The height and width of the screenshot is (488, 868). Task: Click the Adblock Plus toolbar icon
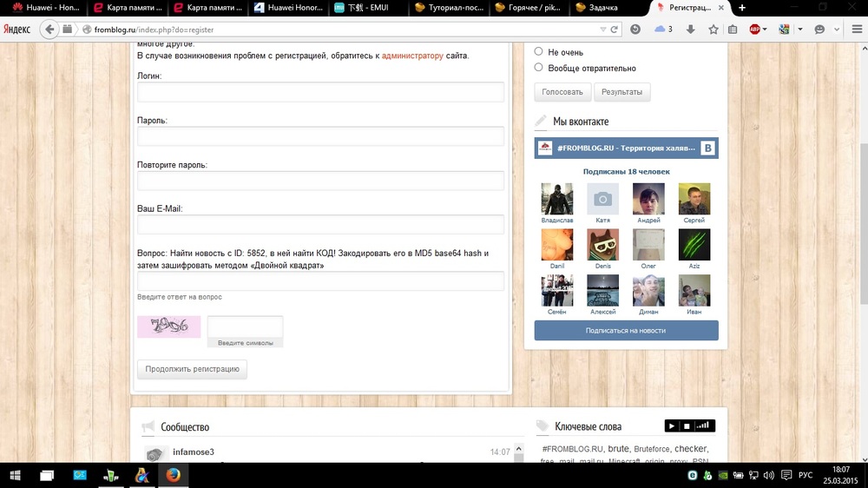click(755, 29)
